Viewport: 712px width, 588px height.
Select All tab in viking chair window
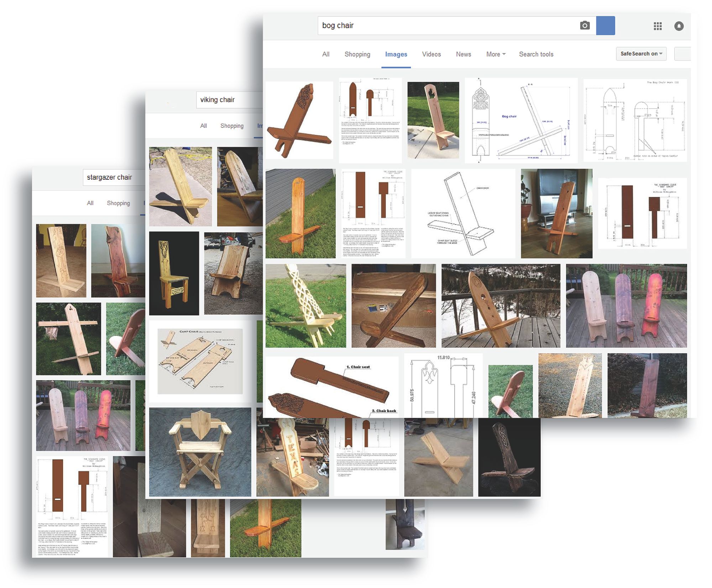(x=203, y=126)
